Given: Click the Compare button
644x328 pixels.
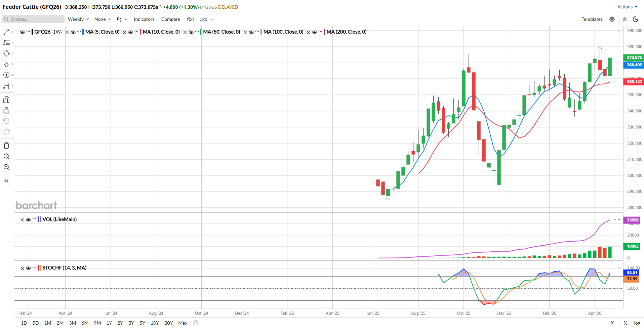Looking at the screenshot, I should point(171,19).
